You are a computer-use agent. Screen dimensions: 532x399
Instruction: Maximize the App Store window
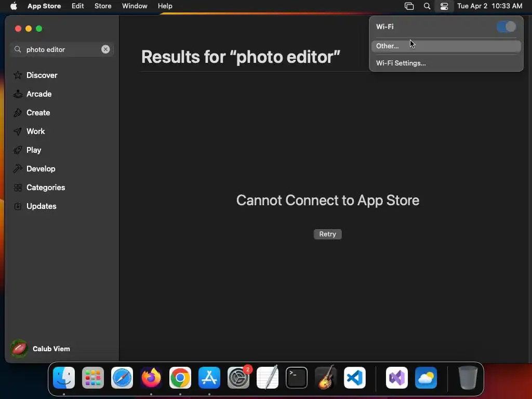(39, 29)
